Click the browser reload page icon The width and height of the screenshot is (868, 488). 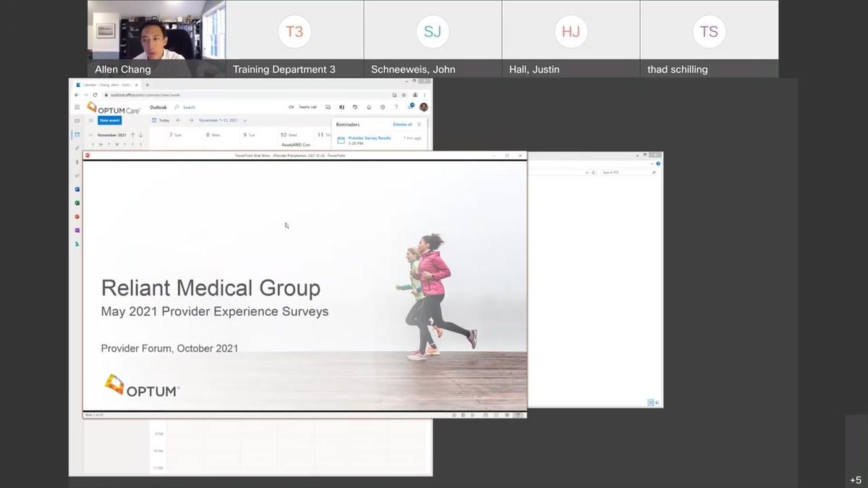point(95,95)
